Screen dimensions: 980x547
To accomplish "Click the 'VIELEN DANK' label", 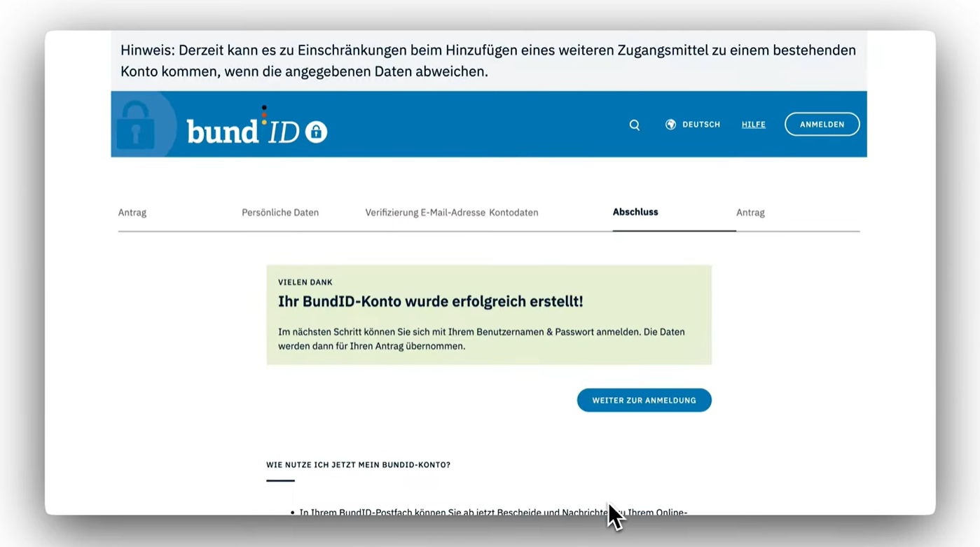I will [305, 282].
